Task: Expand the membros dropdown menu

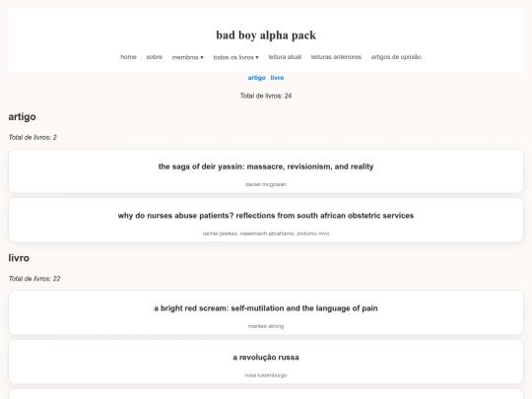Action: click(x=187, y=57)
